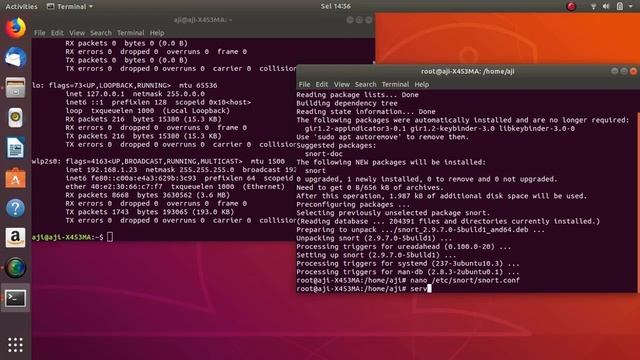Click 'Need to get 0 B/656 kB' line
Image resolution: width=640 pixels, height=360 pixels.
[370, 188]
